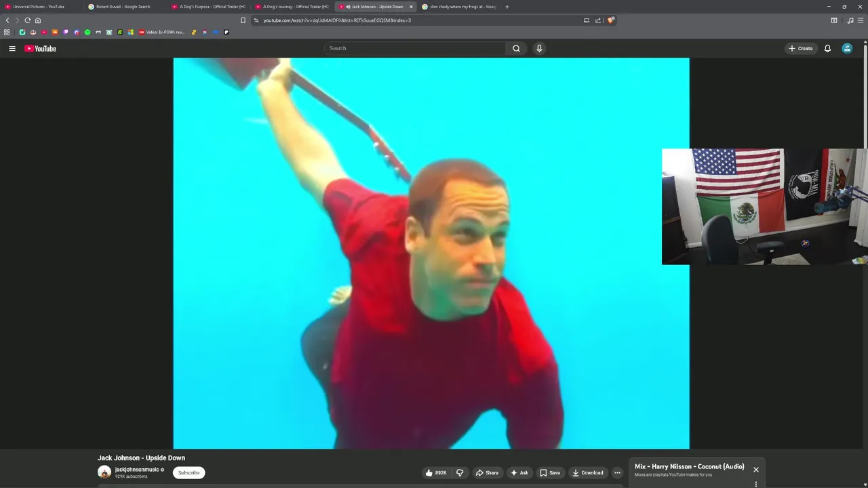Viewport: 868px width, 488px height.
Task: Open the red YouTube bookmark icon
Action: 44,32
